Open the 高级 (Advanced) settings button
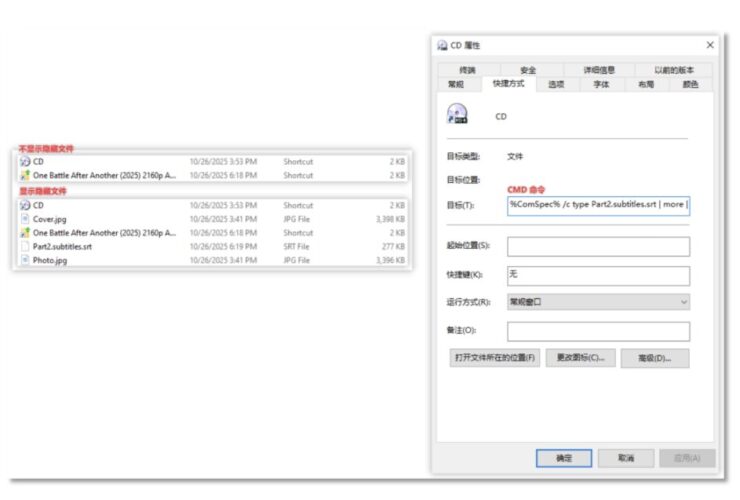Image resolution: width=740 pixels, height=500 pixels. (x=655, y=358)
